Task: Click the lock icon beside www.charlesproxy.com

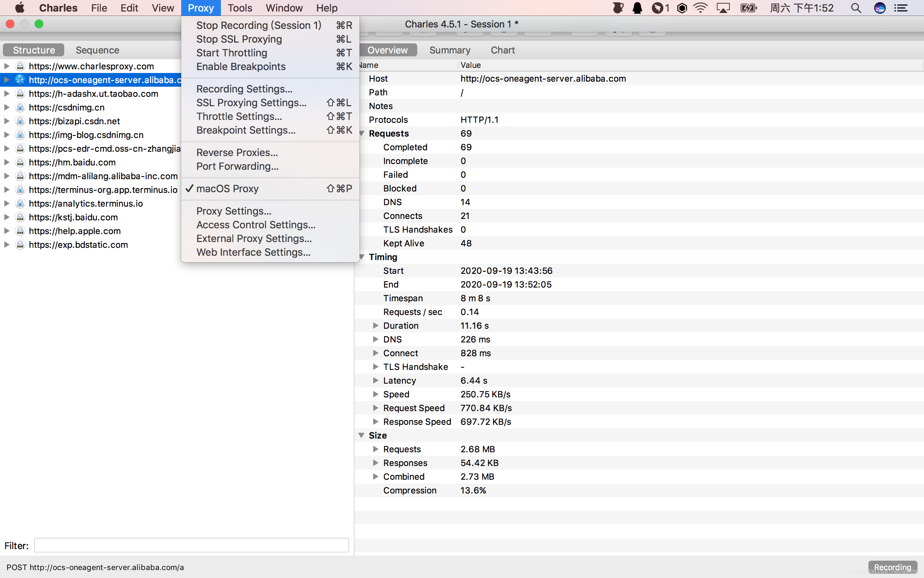Action: click(x=20, y=66)
